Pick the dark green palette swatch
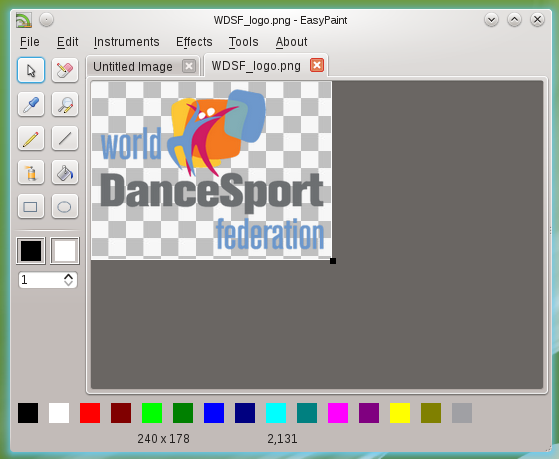Image resolution: width=559 pixels, height=459 pixels. tap(183, 413)
